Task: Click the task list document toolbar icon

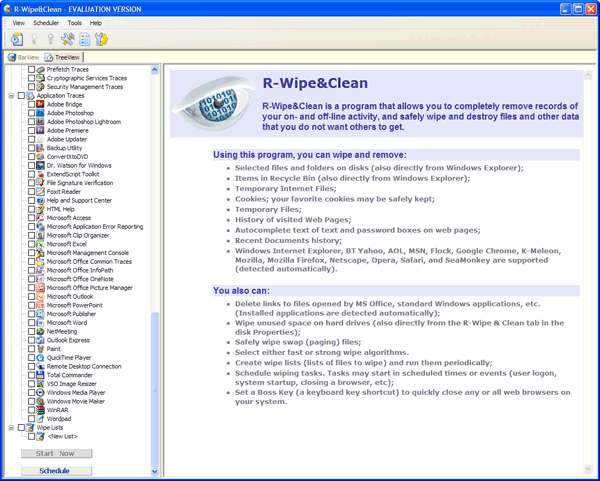Action: 85,39
